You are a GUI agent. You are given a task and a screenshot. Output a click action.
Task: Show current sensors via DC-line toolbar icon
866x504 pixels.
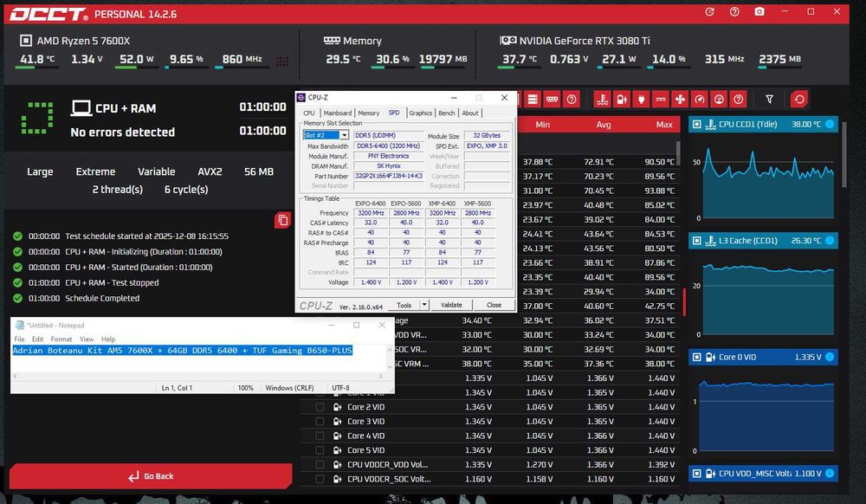pos(661,100)
